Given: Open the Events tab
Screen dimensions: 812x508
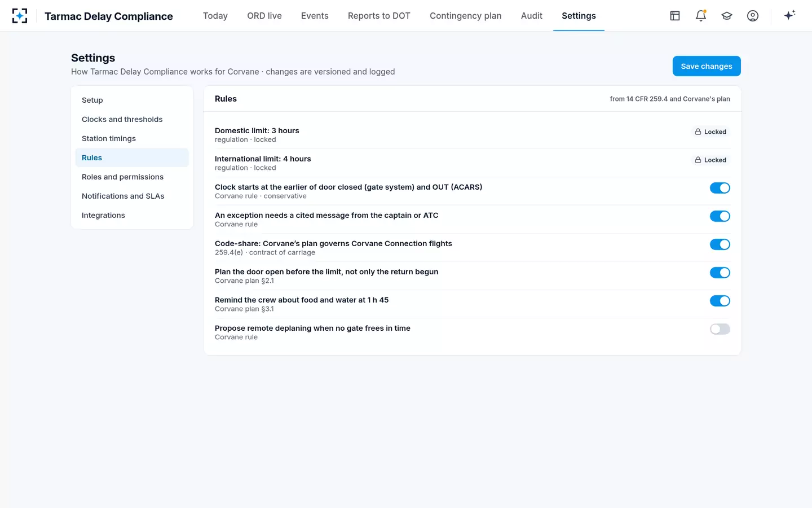Looking at the screenshot, I should point(315,16).
